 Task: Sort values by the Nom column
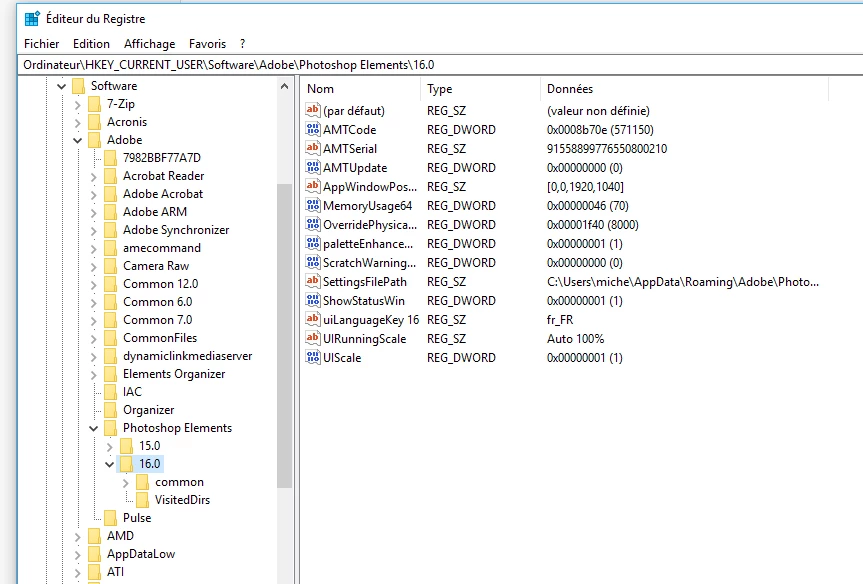(x=361, y=89)
